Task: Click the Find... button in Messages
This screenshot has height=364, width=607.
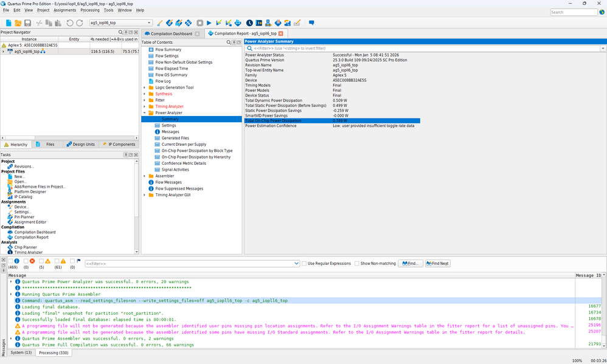Action: (x=411, y=263)
